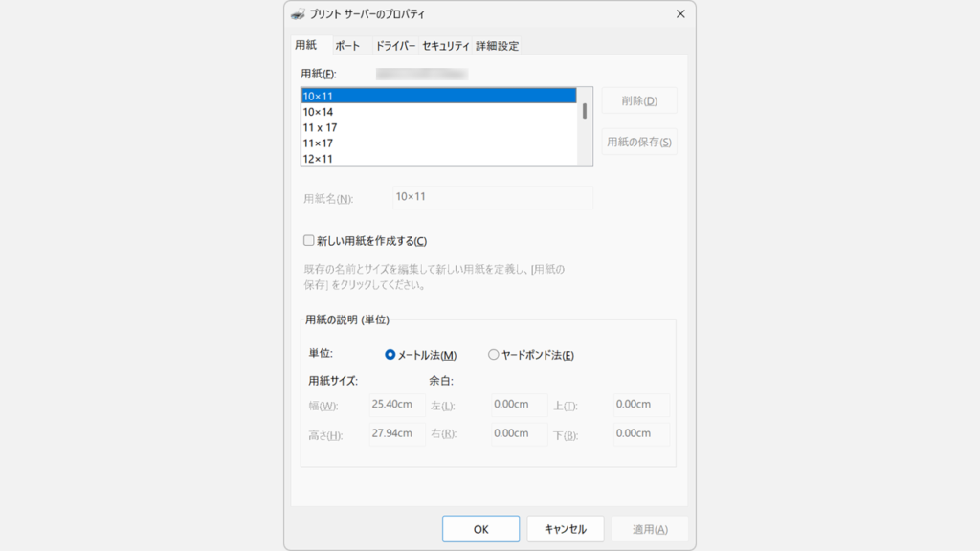Click the 上(T) margin field

(641, 405)
